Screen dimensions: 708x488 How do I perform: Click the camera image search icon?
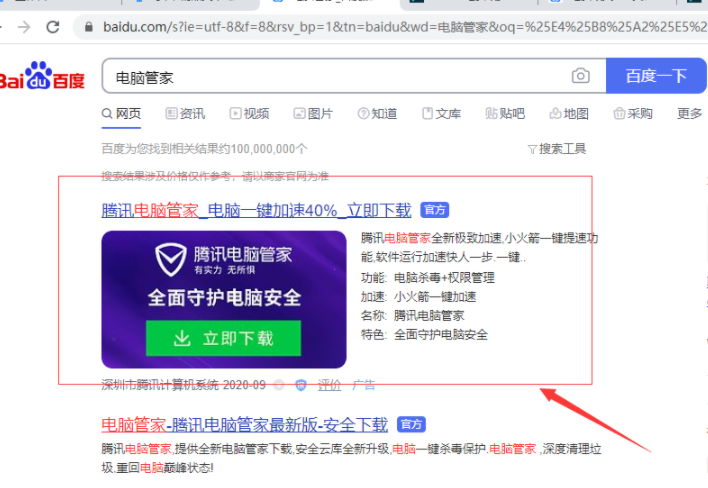(580, 76)
